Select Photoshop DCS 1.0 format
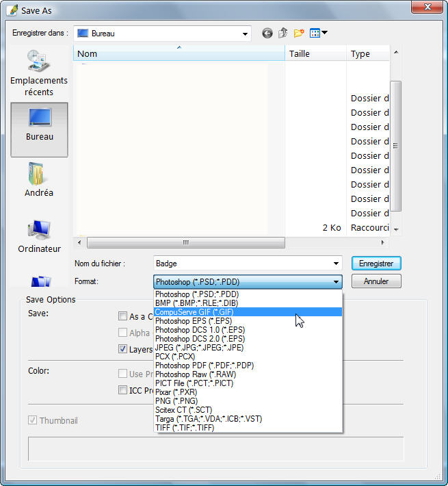The width and height of the screenshot is (448, 486). pyautogui.click(x=248, y=330)
